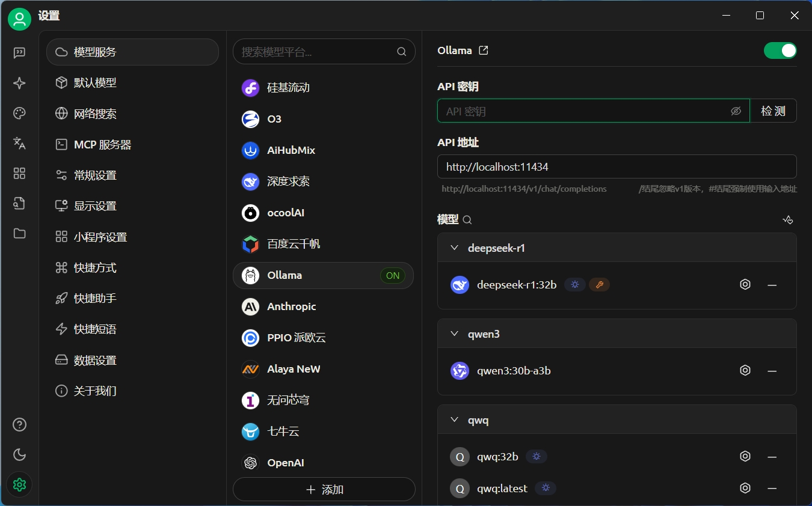Select 显示设置 settings menu

(x=132, y=206)
